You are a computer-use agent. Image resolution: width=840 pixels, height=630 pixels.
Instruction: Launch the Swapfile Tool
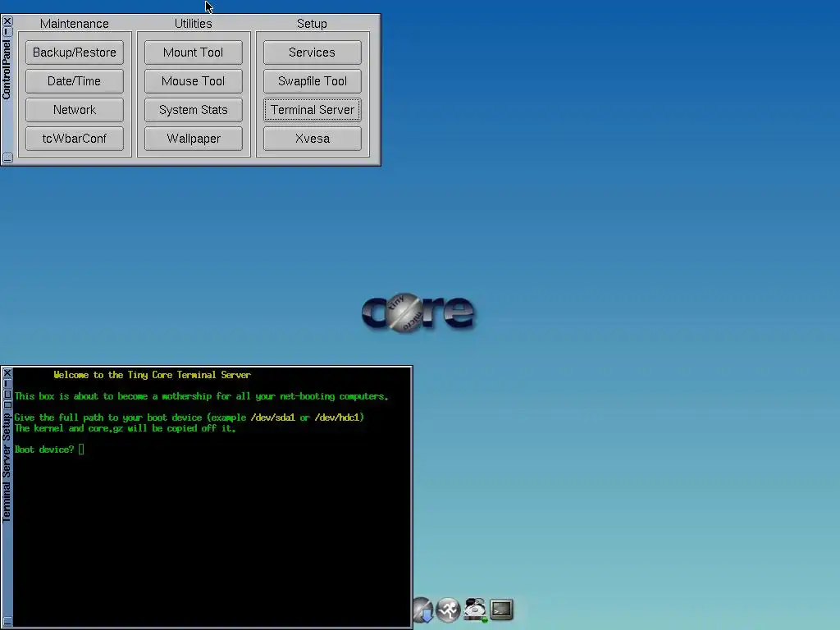313,81
